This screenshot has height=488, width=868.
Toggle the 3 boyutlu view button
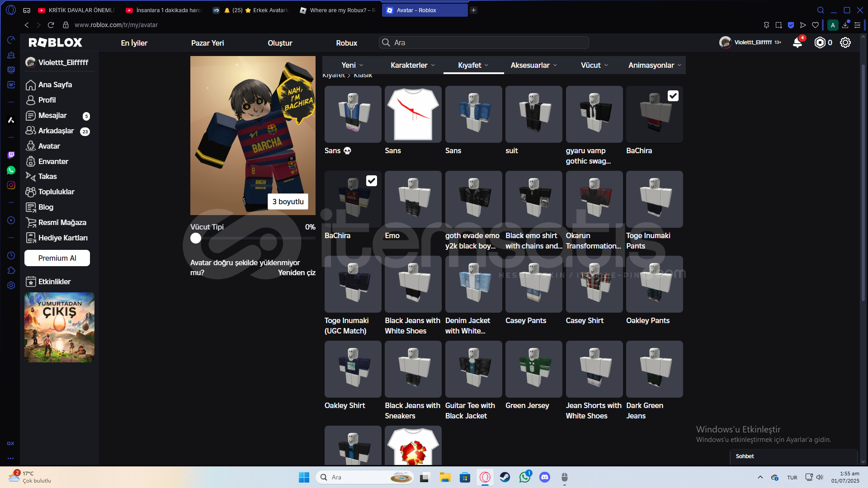(288, 202)
